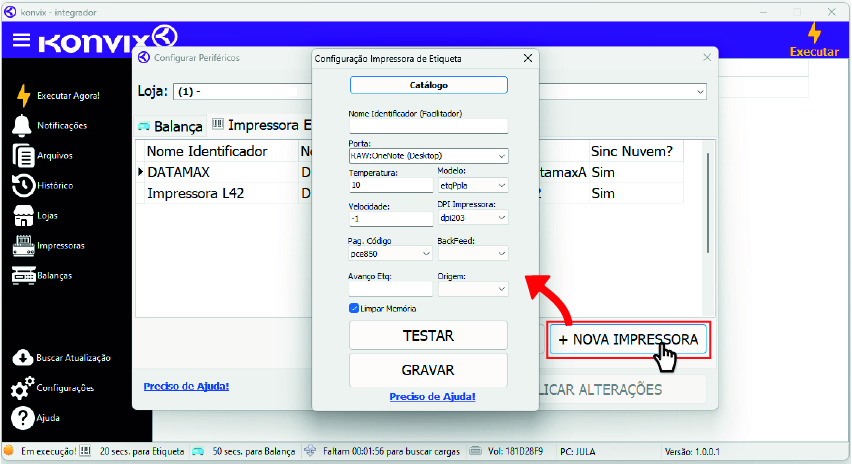Click the Configurar Periféricos window logo icon
The image size is (852, 464).
tap(143, 58)
